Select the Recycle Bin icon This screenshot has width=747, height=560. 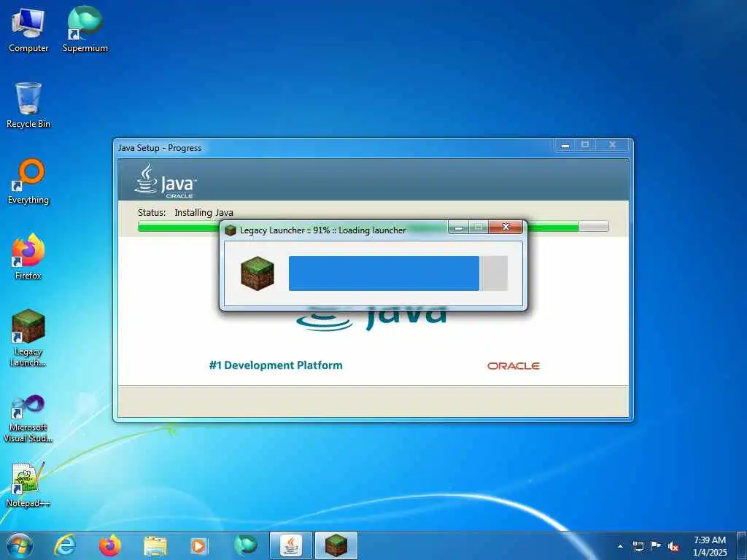(x=28, y=105)
